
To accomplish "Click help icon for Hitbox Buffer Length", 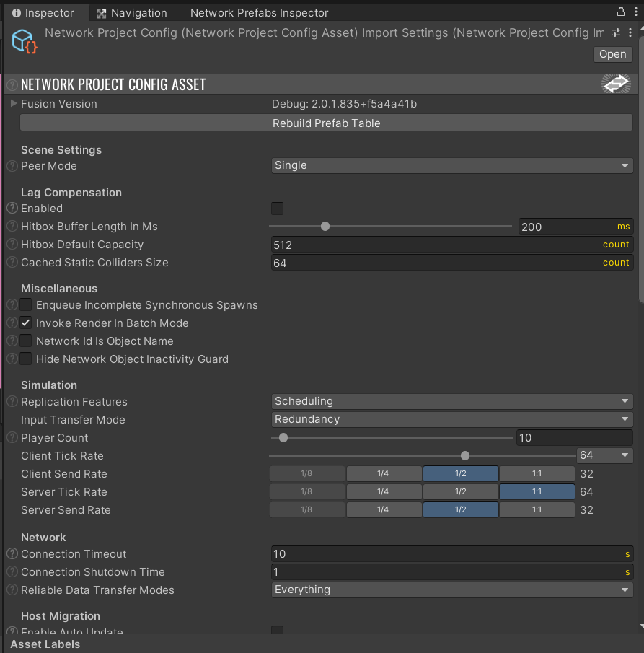I will coord(12,226).
